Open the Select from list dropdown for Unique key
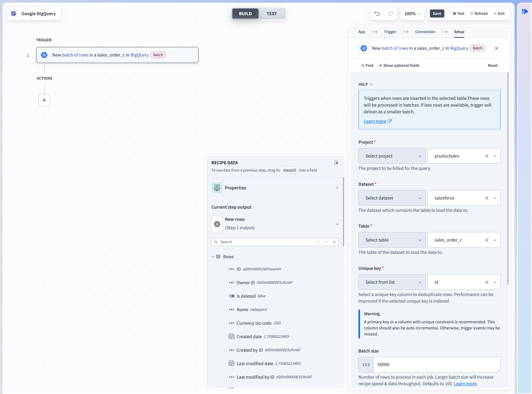 tap(392, 282)
